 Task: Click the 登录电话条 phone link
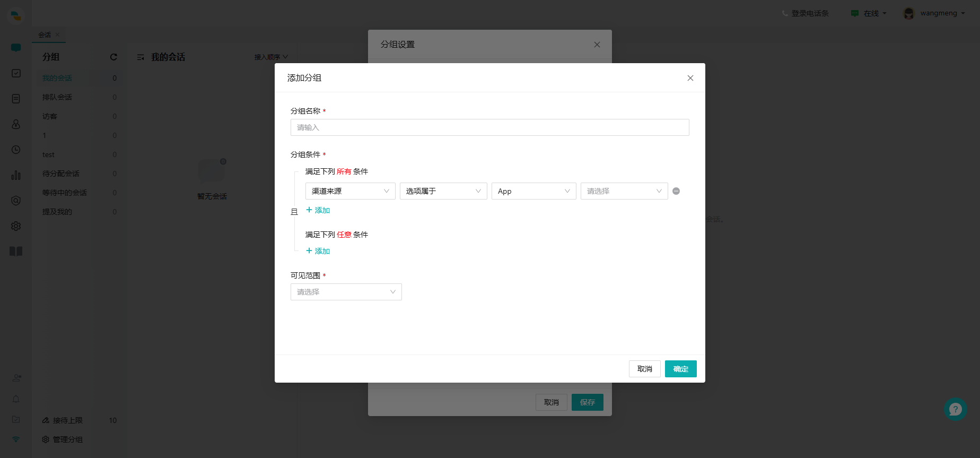point(805,13)
